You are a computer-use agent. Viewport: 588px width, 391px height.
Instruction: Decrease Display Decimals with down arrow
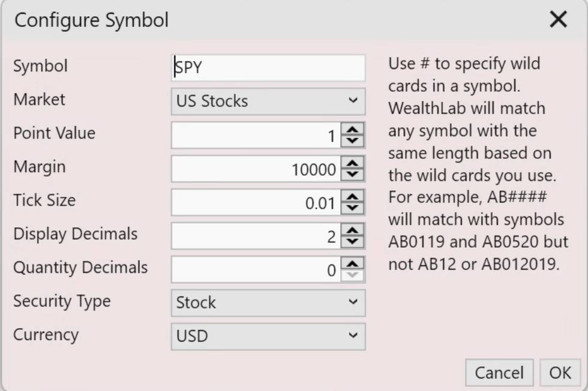click(x=353, y=242)
